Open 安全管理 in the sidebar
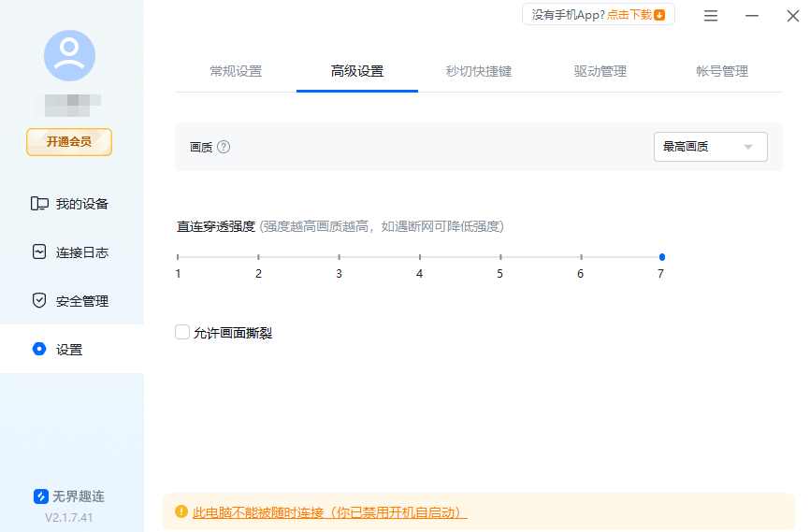The height and width of the screenshot is (532, 810). [x=70, y=301]
